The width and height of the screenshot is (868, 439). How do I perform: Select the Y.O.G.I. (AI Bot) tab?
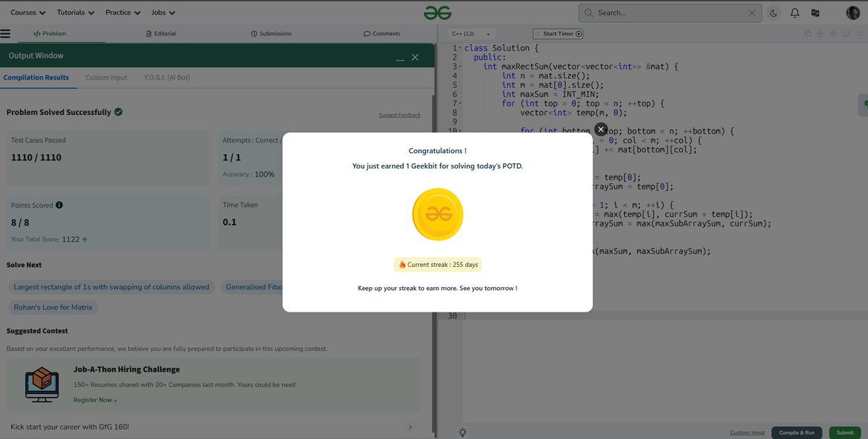(x=167, y=77)
